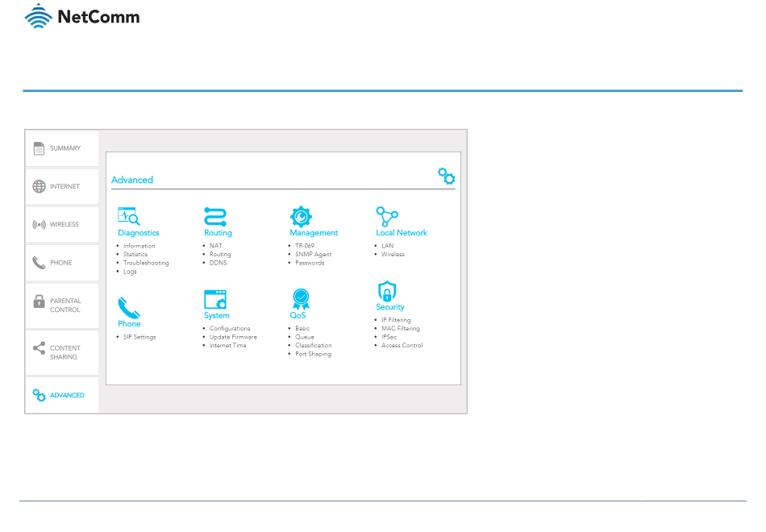Click the Routing icon
The height and width of the screenshot is (532, 766).
point(215,216)
